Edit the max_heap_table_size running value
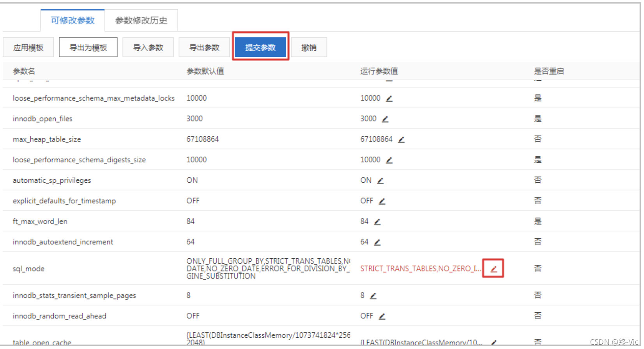The height and width of the screenshot is (349, 644). point(401,140)
